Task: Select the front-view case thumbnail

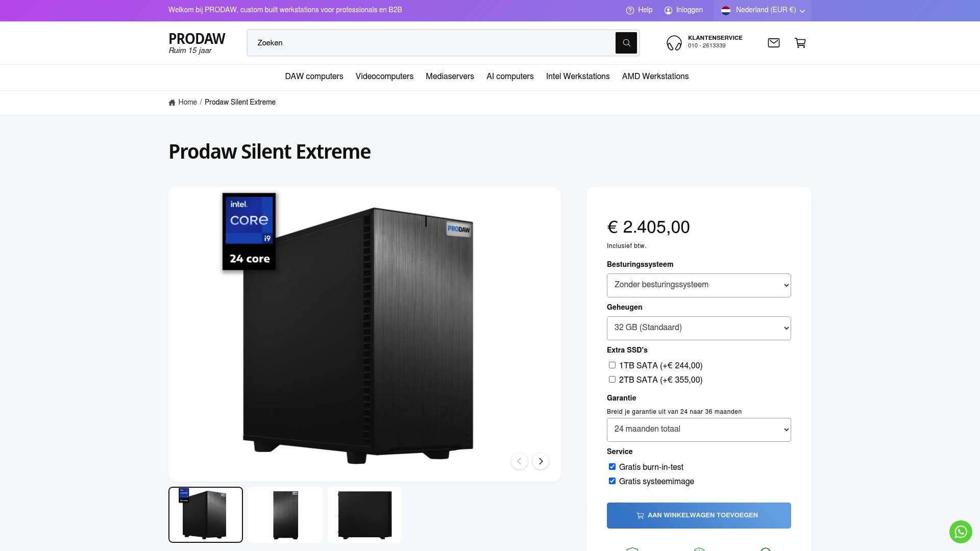Action: (x=285, y=515)
